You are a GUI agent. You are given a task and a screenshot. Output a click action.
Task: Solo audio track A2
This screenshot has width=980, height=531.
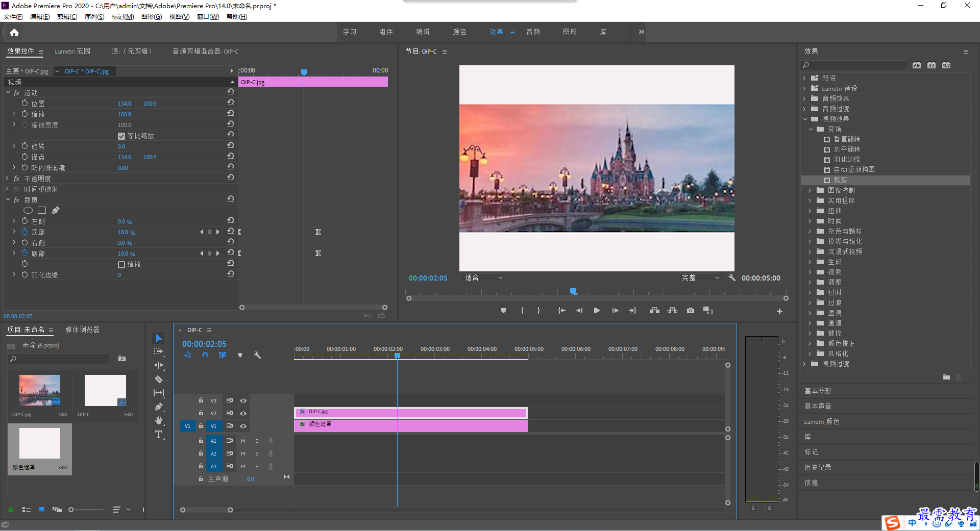257,453
